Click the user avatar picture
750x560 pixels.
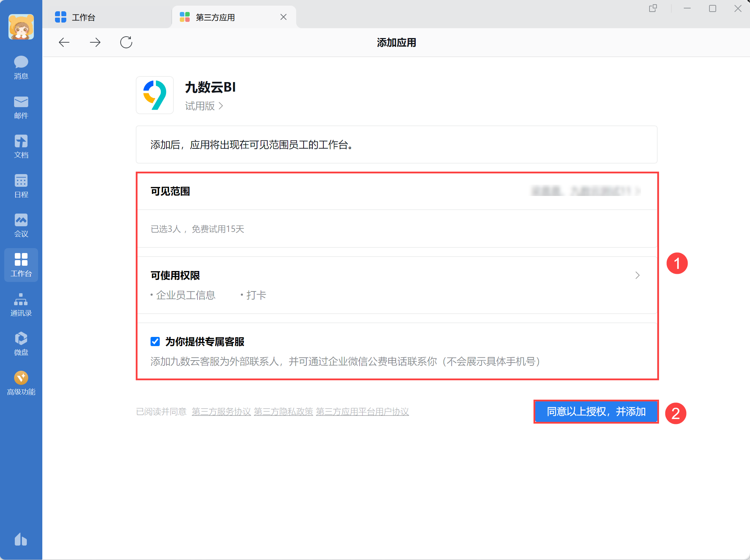(x=21, y=27)
